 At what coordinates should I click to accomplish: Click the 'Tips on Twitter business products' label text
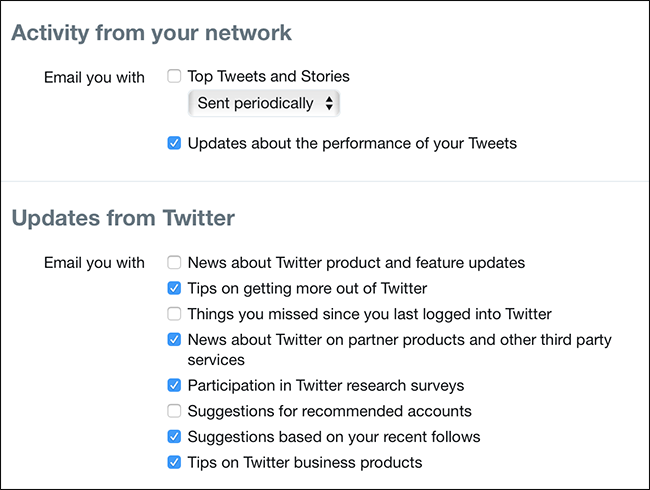pyautogui.click(x=305, y=462)
